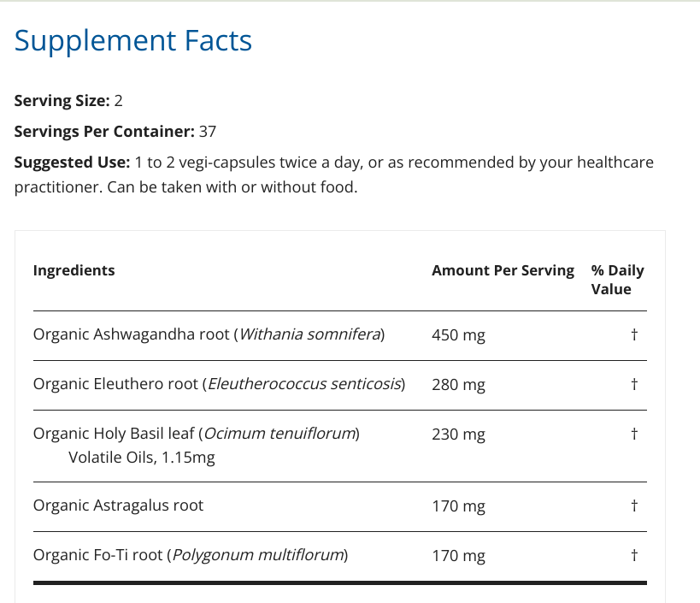Click the Volatile Oils, 1.15mg sub-entry
Screen dimensions: 700x603
click(141, 458)
